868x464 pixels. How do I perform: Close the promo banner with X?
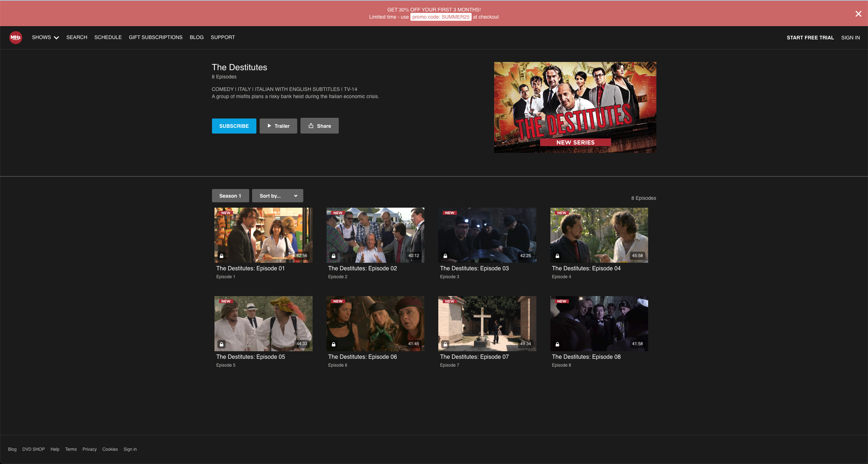tap(858, 14)
